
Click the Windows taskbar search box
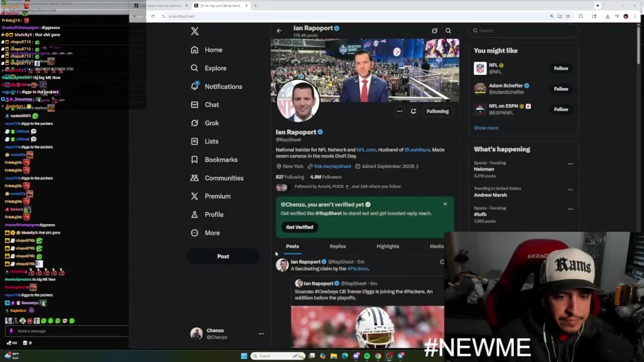[x=278, y=356]
